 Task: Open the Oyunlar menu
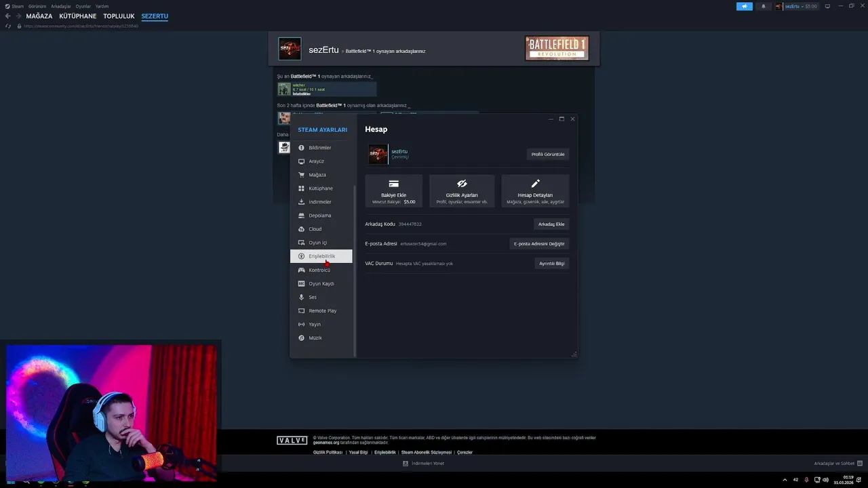point(83,6)
